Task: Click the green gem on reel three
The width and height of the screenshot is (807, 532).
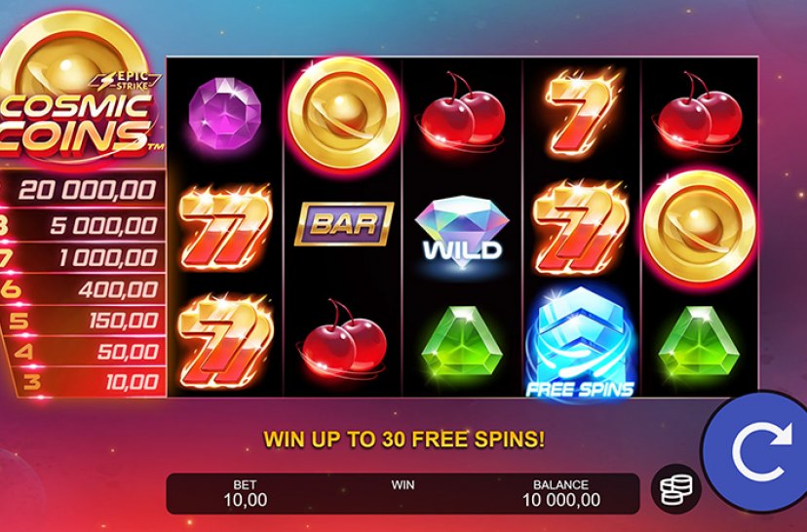Action: tap(462, 341)
